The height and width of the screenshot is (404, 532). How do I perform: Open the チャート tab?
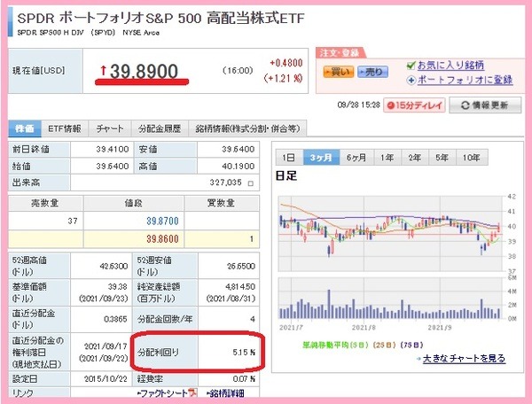[x=110, y=128]
